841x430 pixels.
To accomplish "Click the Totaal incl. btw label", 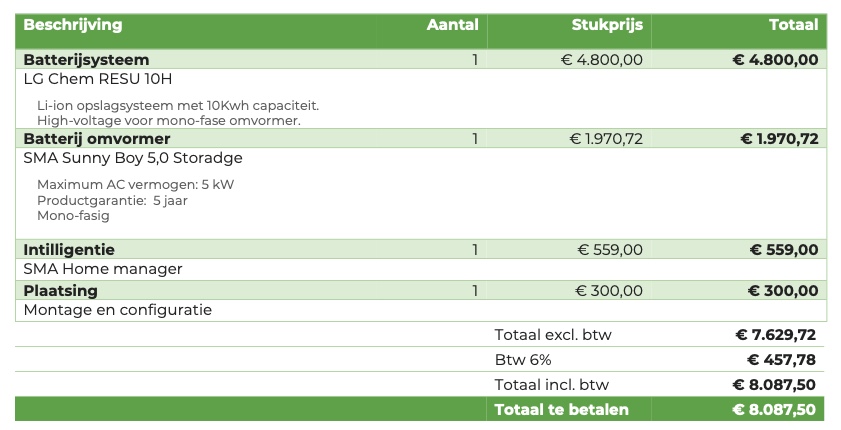I will tap(552, 385).
